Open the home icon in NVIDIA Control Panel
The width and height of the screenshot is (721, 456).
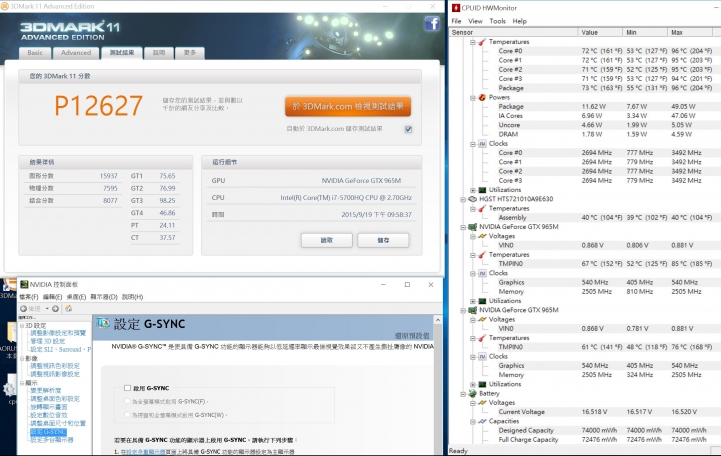69,309
